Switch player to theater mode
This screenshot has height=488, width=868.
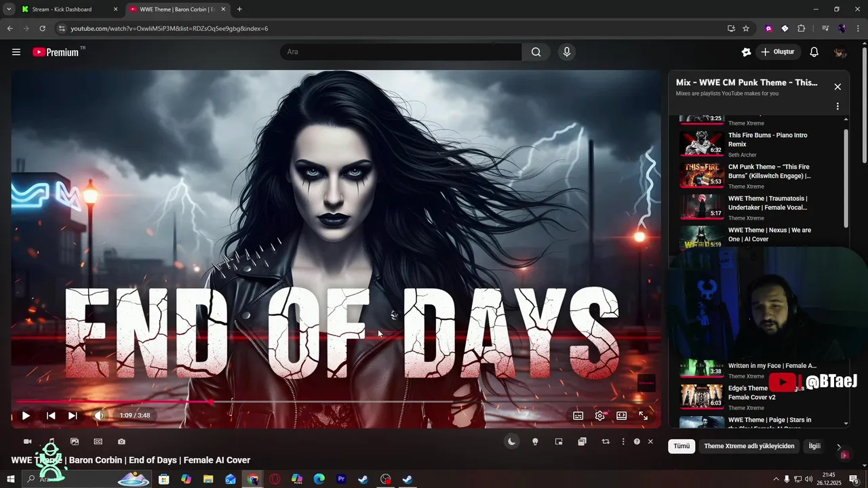621,416
